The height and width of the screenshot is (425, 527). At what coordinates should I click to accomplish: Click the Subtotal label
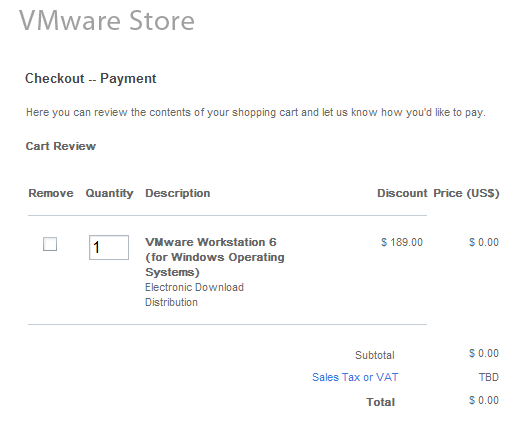pyautogui.click(x=375, y=355)
